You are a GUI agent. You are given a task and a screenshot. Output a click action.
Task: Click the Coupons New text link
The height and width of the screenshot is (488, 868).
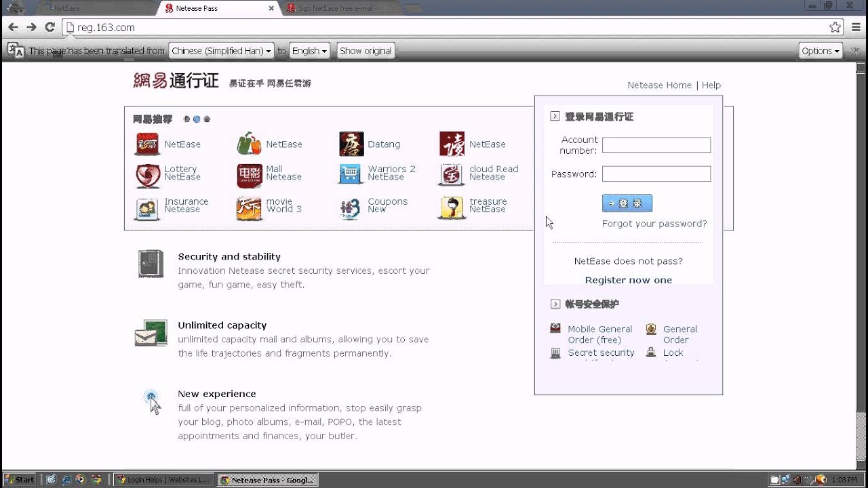(387, 205)
